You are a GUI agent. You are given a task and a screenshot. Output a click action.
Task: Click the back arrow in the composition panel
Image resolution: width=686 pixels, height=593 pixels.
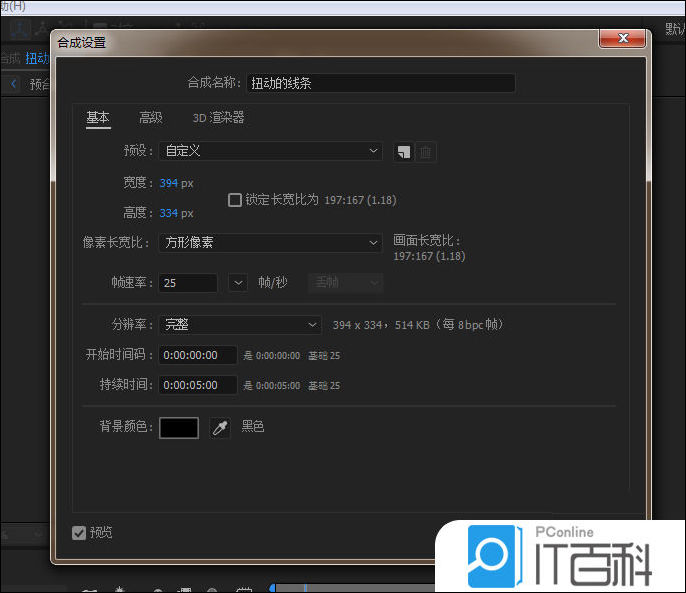(x=14, y=84)
